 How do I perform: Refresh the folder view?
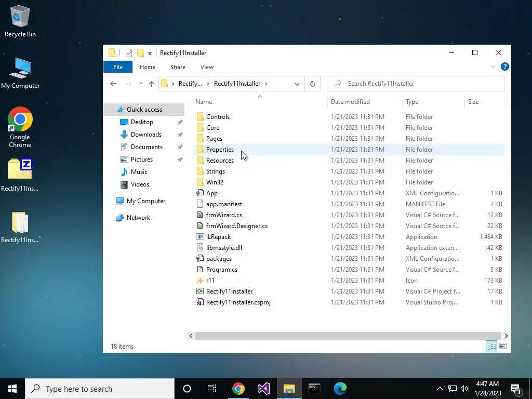point(312,84)
